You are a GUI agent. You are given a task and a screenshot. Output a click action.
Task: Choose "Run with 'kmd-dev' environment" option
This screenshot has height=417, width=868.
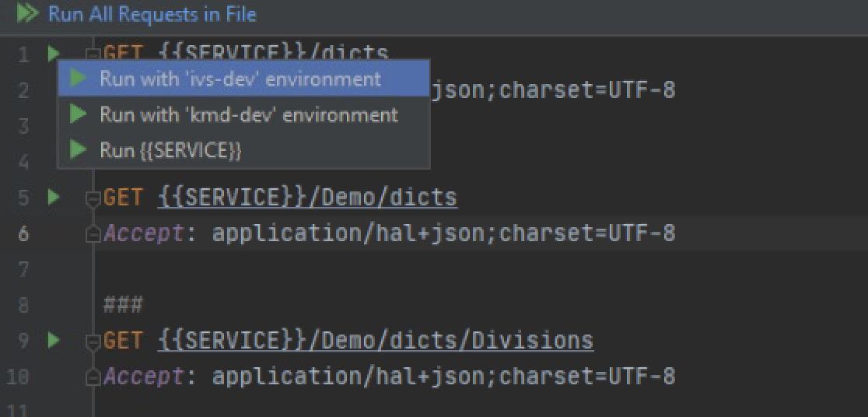[x=248, y=114]
